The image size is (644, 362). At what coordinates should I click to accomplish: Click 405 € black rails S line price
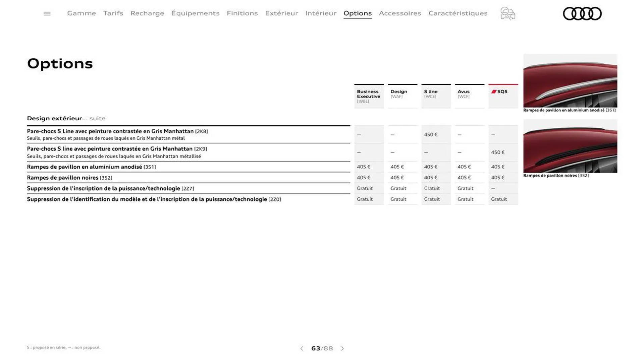coord(431,177)
